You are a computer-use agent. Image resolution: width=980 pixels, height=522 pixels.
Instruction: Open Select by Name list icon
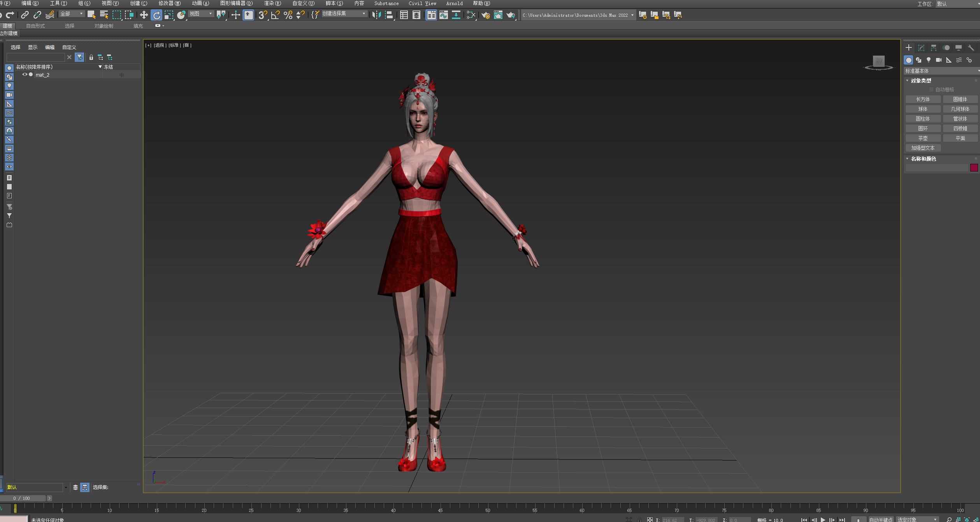(104, 15)
